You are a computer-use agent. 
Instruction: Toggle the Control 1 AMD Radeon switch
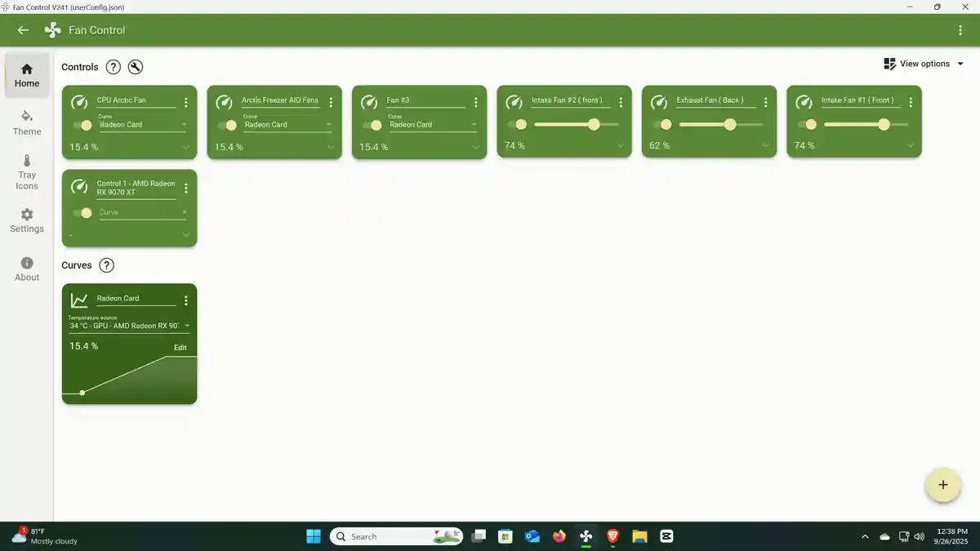coord(82,212)
